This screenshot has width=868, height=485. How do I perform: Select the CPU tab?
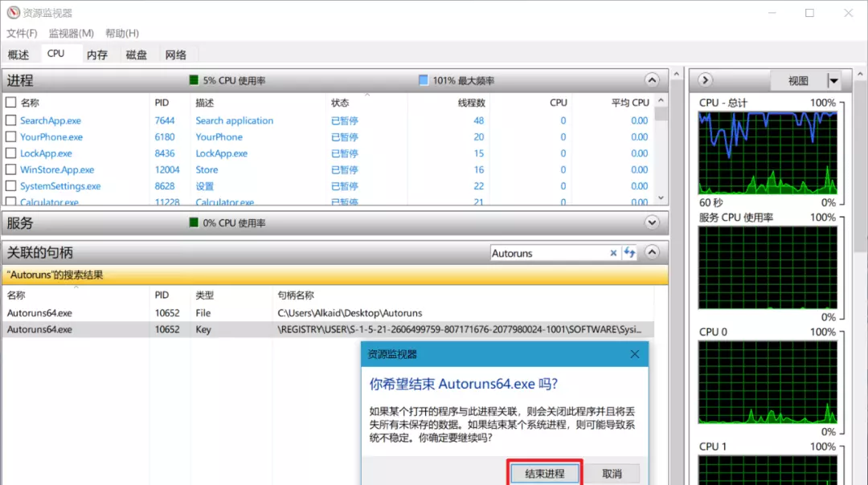coord(56,54)
